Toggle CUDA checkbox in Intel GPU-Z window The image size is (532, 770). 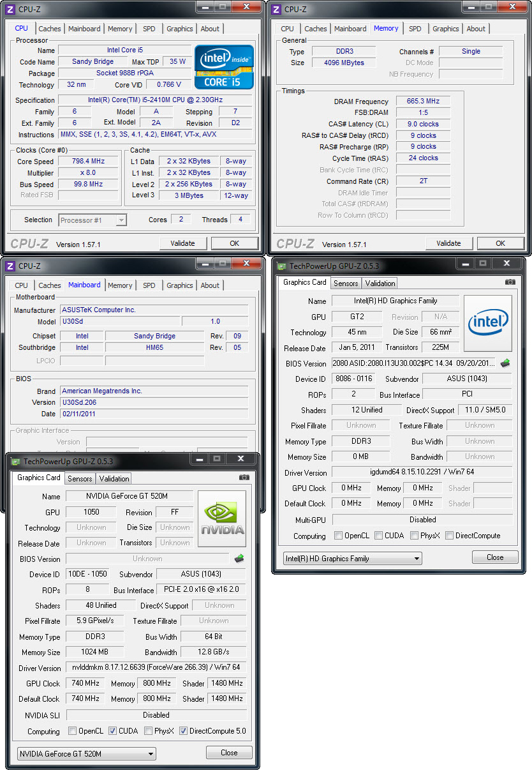click(379, 536)
